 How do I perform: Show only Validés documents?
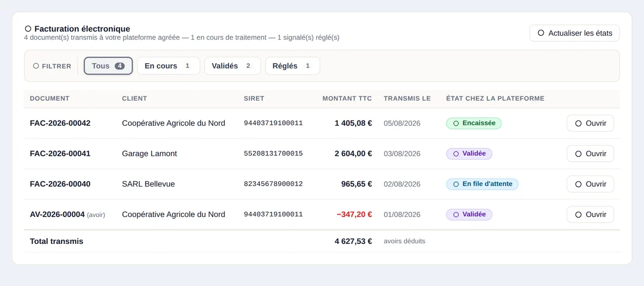pos(232,66)
